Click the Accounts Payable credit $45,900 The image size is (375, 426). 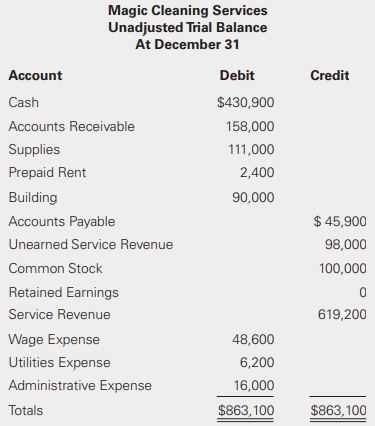pos(340,221)
